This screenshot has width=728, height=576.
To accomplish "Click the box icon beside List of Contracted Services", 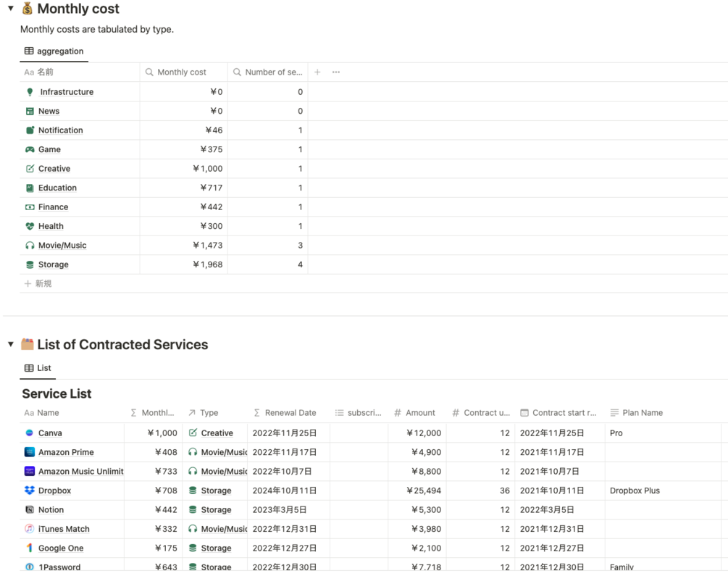I will (28, 344).
